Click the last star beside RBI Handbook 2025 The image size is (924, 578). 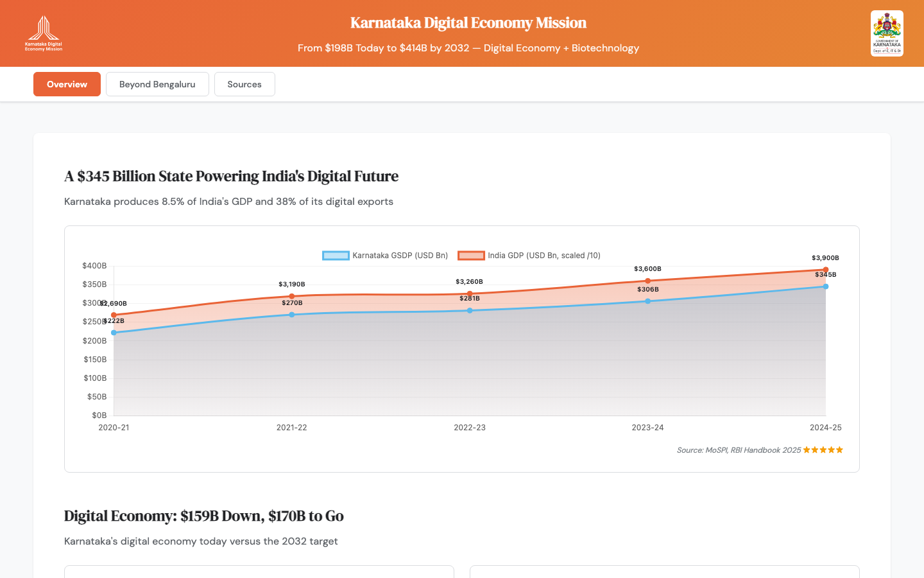840,450
